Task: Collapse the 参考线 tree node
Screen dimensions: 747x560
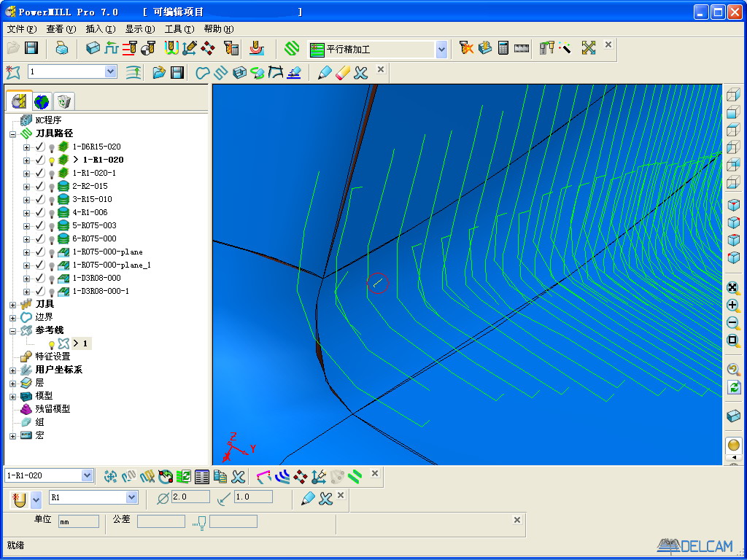Action: click(13, 330)
